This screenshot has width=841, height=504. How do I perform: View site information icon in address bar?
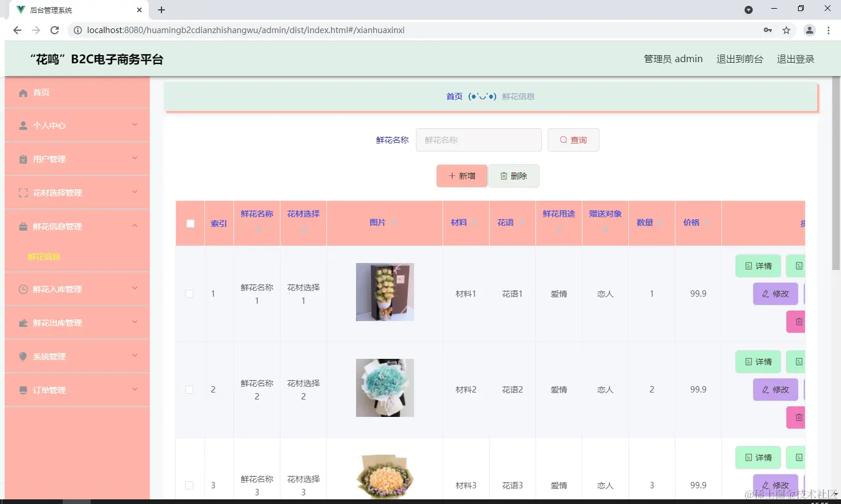click(x=78, y=30)
